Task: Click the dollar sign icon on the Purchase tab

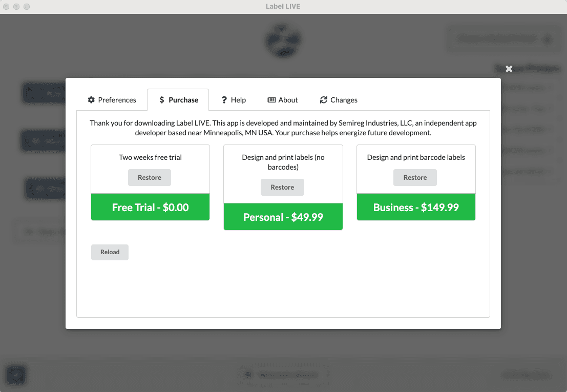Action: (162, 100)
